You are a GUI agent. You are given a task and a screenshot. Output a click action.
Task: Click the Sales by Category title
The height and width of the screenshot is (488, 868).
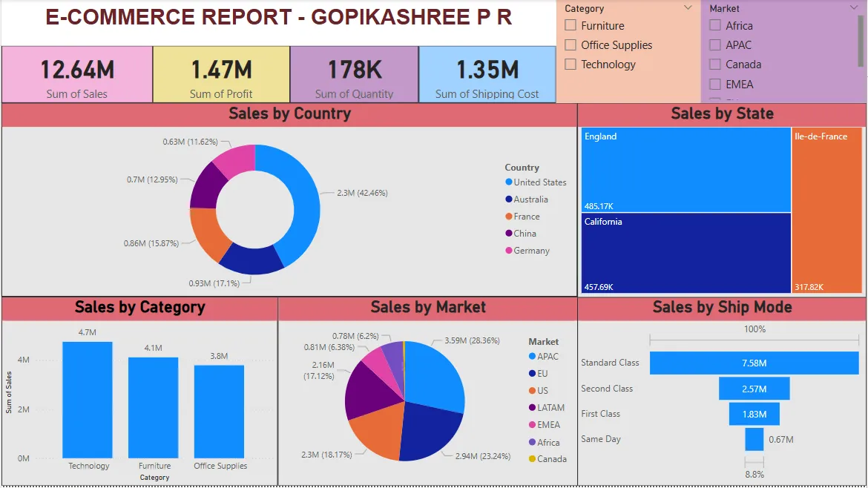(x=139, y=307)
